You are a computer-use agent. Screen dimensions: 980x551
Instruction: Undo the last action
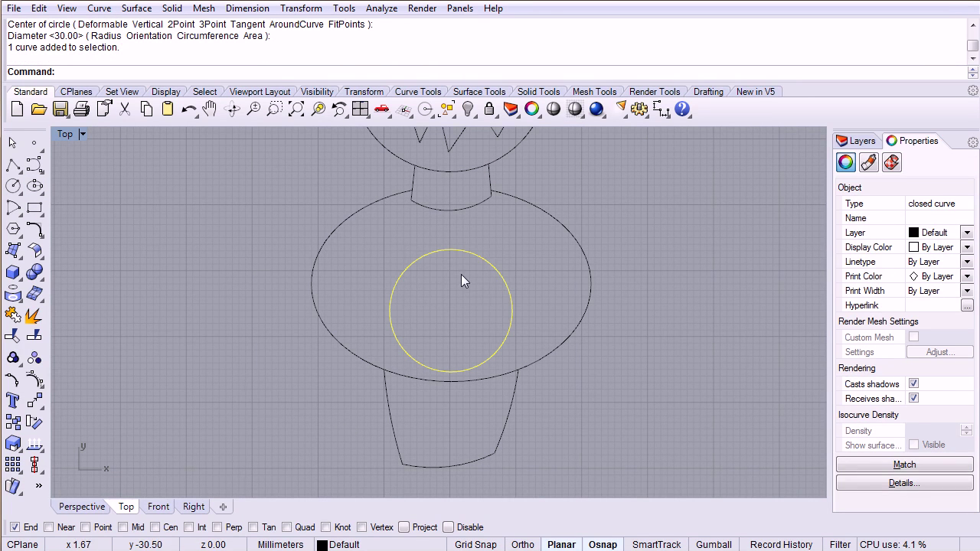pos(189,109)
